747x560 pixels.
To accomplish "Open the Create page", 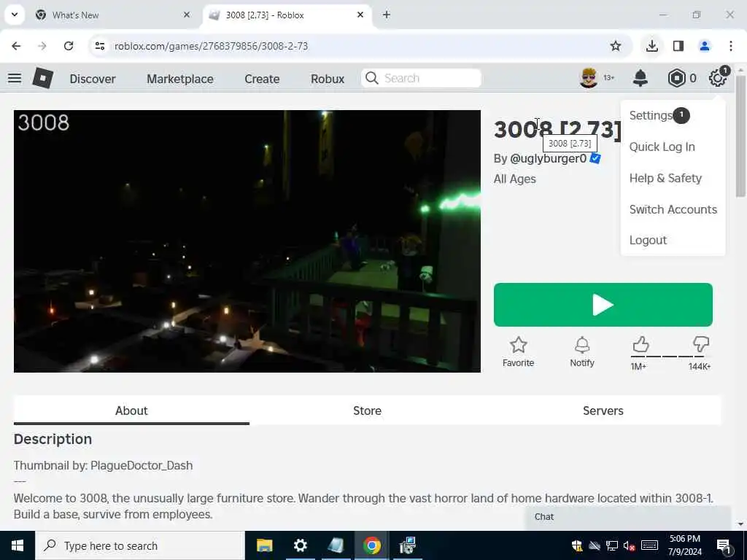I will click(262, 79).
